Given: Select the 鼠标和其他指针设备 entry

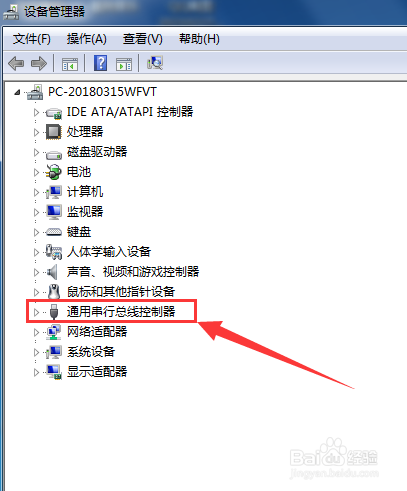Looking at the screenshot, I should click(121, 292).
